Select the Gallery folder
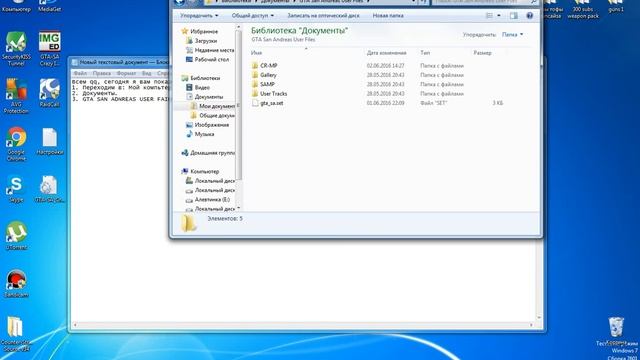This screenshot has width=640, height=360. coord(268,75)
